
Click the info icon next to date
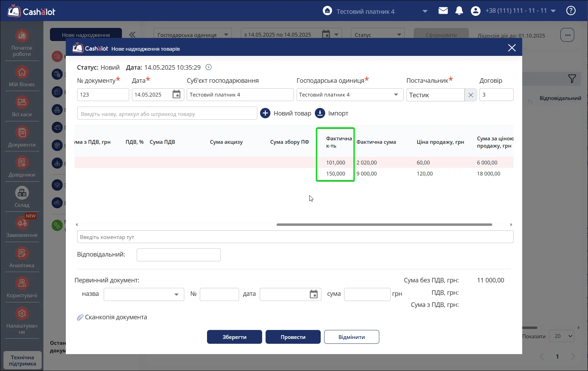208,67
